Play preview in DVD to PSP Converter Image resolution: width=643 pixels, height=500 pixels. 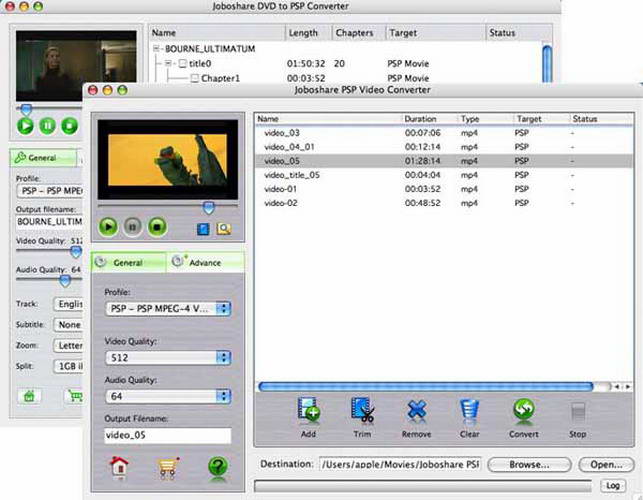(x=25, y=126)
